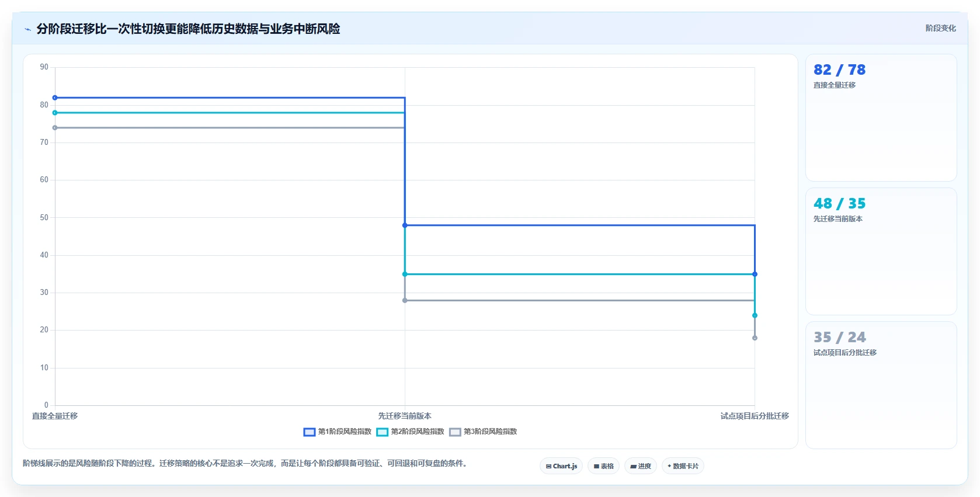Click the 直接全量迁移 x-axis label

[x=55, y=416]
